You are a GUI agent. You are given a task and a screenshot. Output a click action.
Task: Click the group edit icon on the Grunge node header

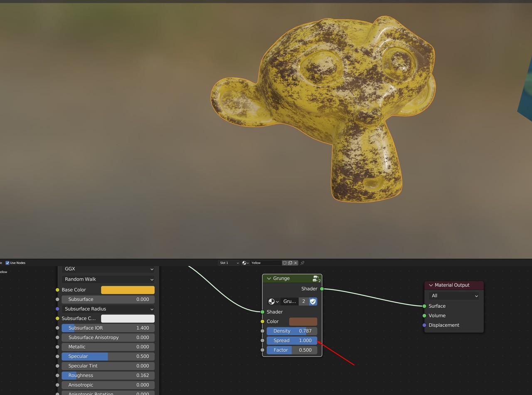[316, 279]
